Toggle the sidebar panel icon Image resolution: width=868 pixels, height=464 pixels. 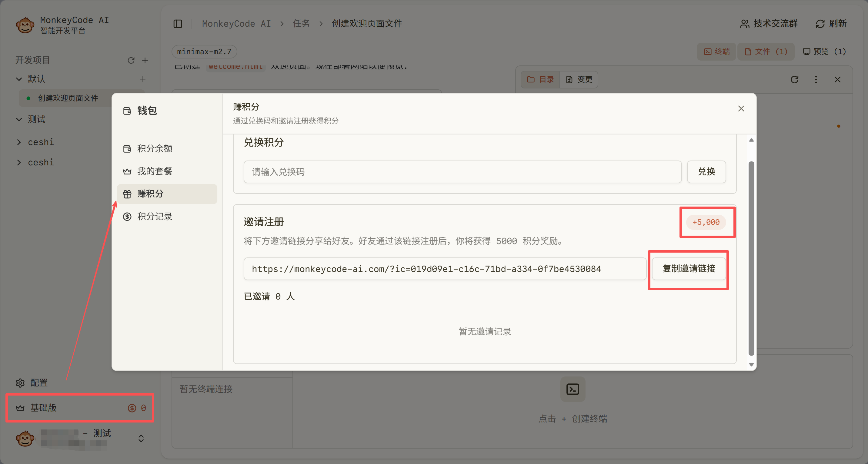(x=178, y=24)
